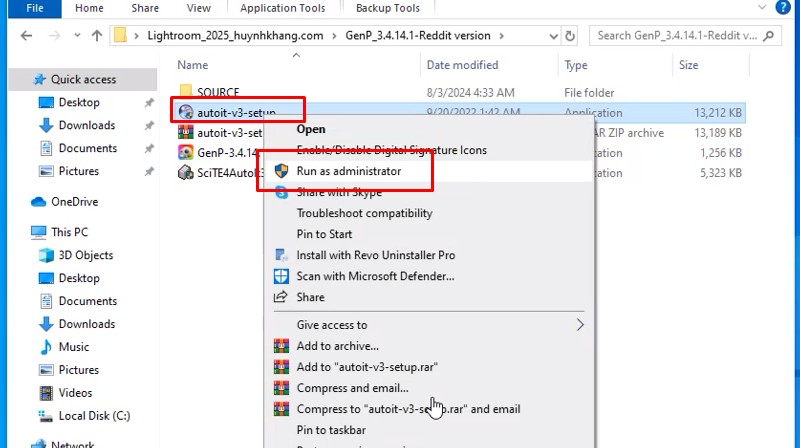Viewport: 800px width, 448px height.
Task: Click the Microsoft Defender shield icon
Action: coord(281,276)
